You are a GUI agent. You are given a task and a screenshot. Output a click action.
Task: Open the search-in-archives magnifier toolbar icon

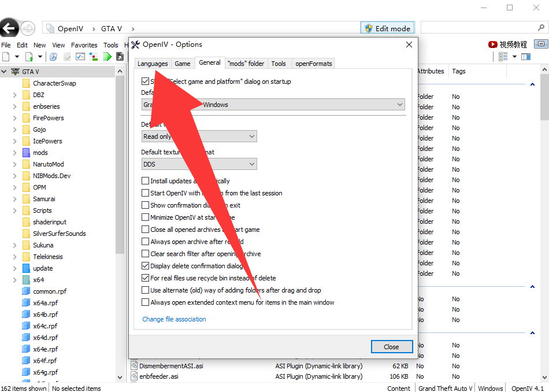pos(53,57)
